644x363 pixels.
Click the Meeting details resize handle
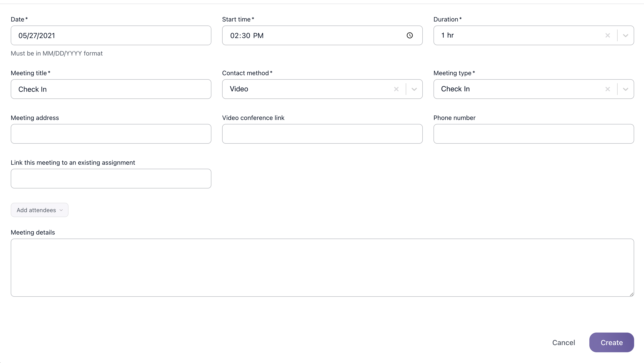(x=631, y=294)
